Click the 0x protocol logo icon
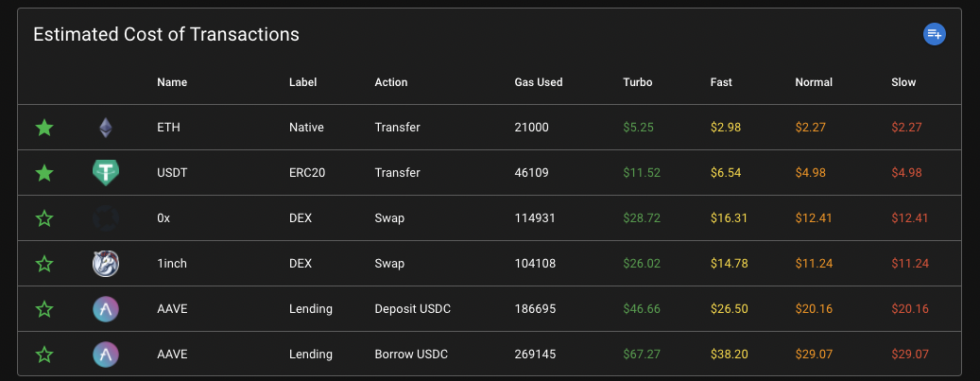The height and width of the screenshot is (381, 980). 105,218
